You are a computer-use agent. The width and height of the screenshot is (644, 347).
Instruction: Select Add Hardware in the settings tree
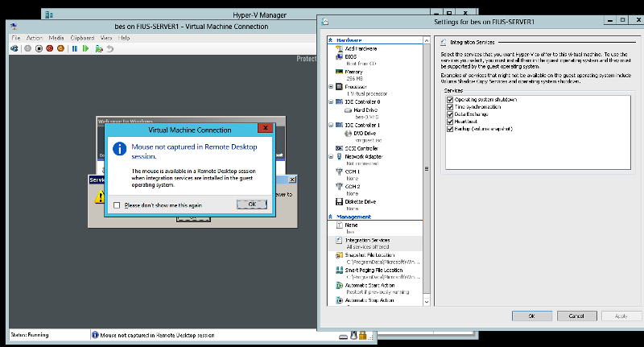[x=361, y=48]
